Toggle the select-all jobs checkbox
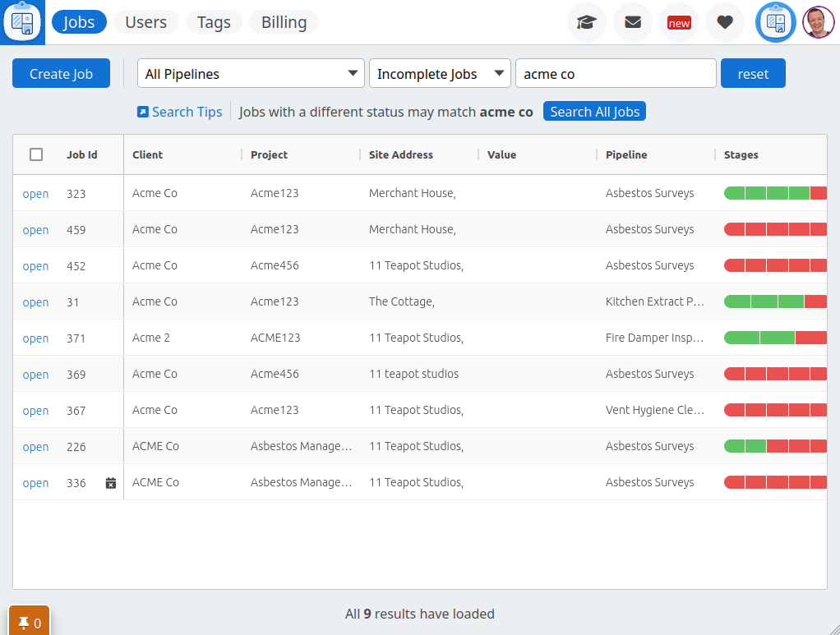 click(x=36, y=154)
